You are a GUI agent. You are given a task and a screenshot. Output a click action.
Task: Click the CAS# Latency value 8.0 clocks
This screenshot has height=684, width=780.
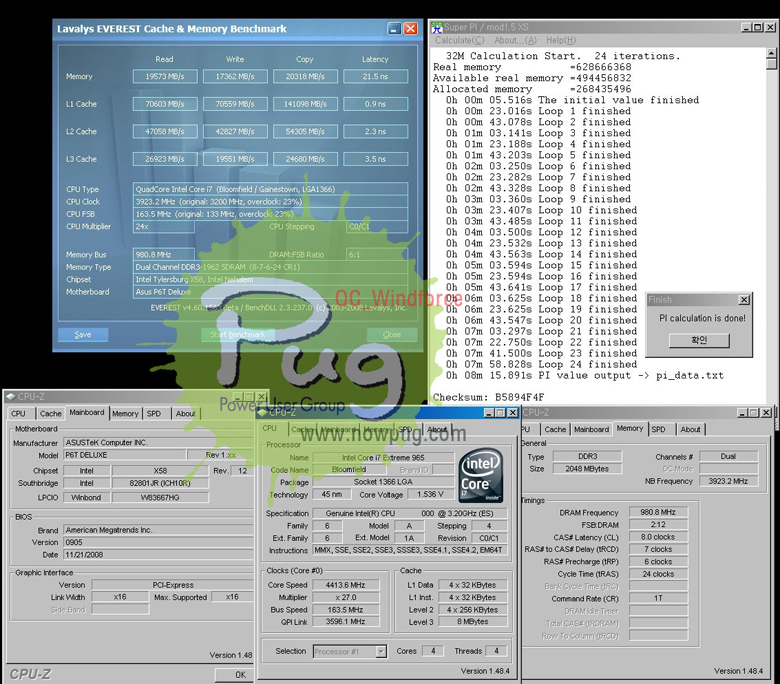[658, 537]
